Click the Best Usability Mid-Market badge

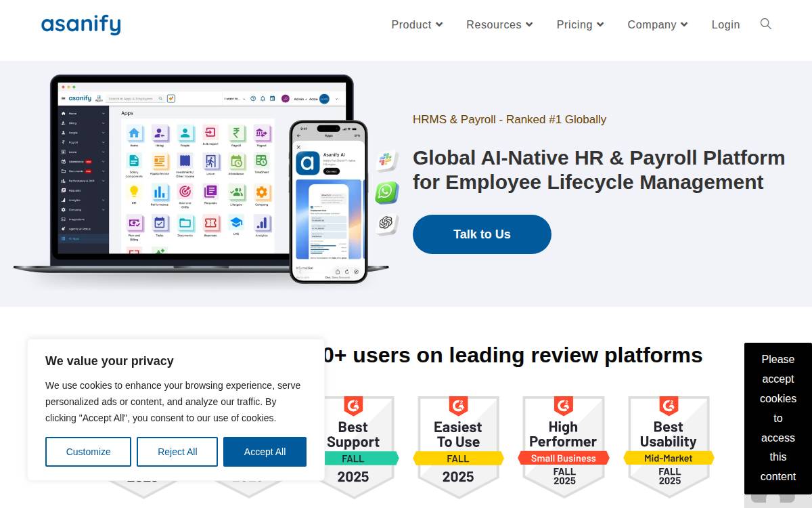point(669,447)
